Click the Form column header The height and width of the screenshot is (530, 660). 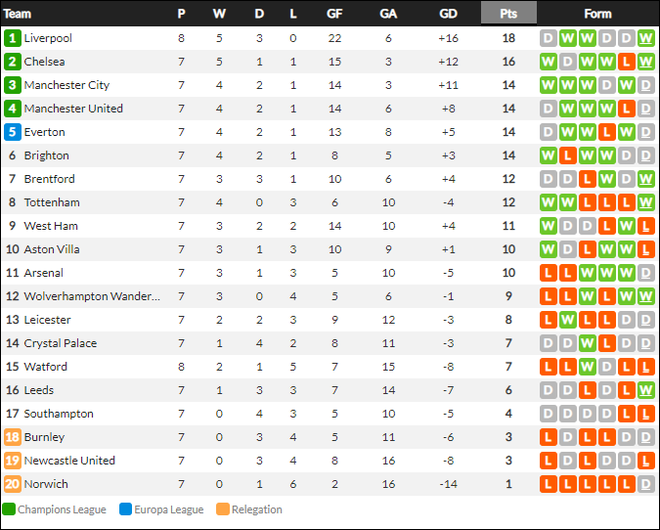pos(598,14)
